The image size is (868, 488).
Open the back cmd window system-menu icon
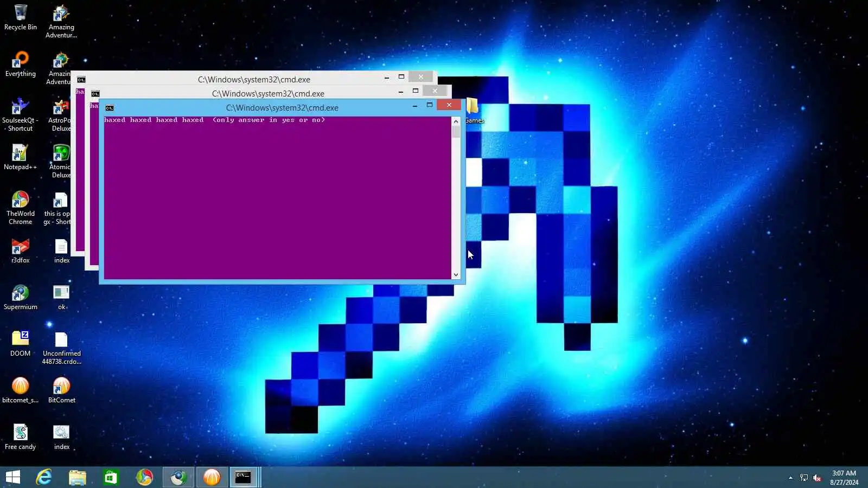click(x=81, y=80)
